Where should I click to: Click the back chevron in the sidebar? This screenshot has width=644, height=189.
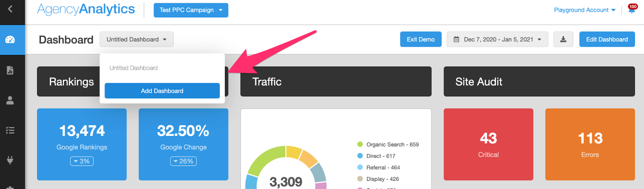click(x=10, y=9)
